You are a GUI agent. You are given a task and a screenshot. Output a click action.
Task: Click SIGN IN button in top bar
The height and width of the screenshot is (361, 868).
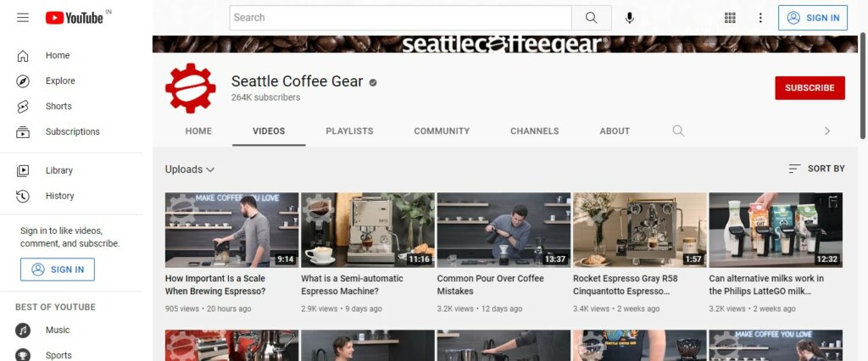tap(813, 18)
